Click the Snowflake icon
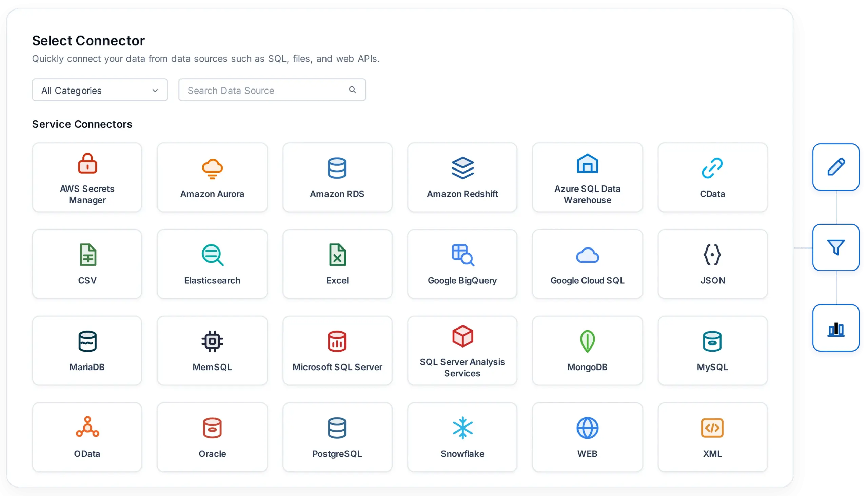 (462, 428)
